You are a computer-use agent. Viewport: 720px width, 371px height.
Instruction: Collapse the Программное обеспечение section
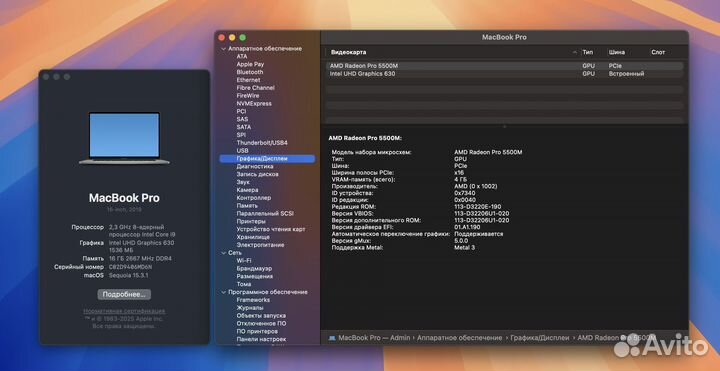point(224,292)
